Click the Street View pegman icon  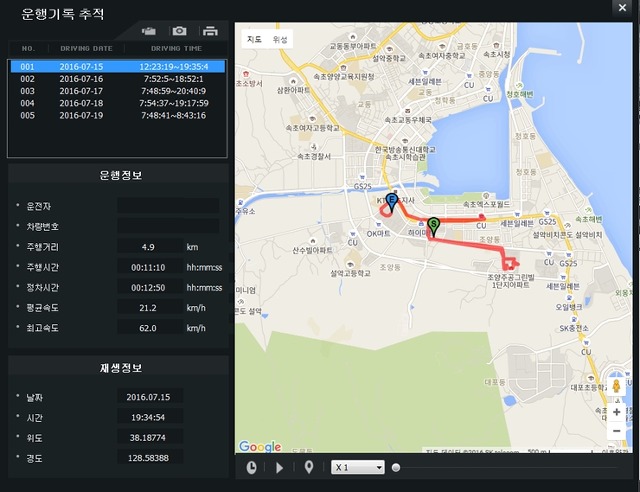pyautogui.click(x=616, y=386)
